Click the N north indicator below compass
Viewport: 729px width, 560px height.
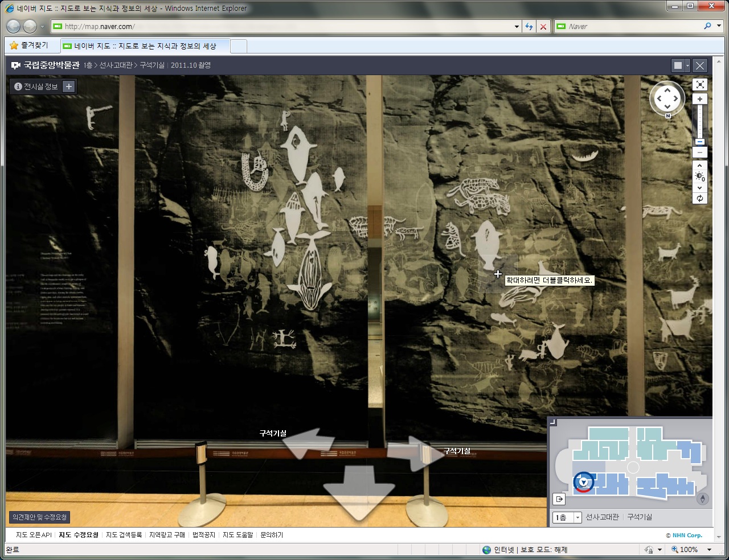coord(668,116)
